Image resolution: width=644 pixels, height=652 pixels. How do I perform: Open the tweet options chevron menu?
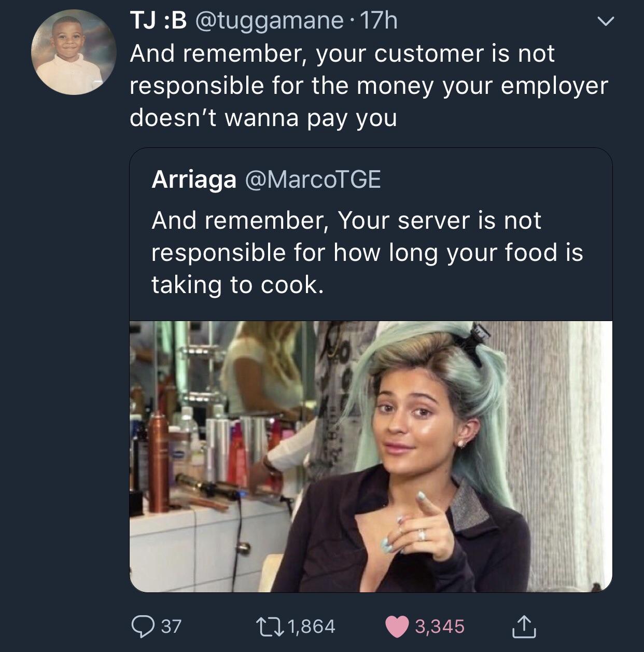point(605,21)
